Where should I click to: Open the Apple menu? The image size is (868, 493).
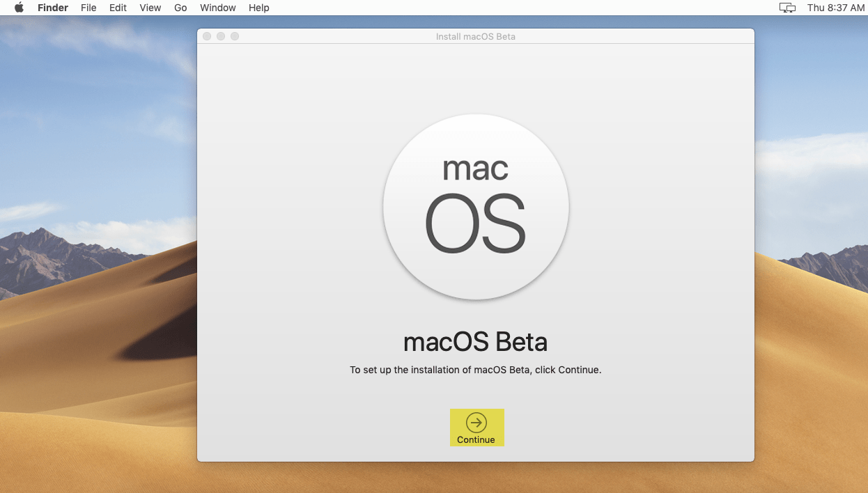(19, 8)
